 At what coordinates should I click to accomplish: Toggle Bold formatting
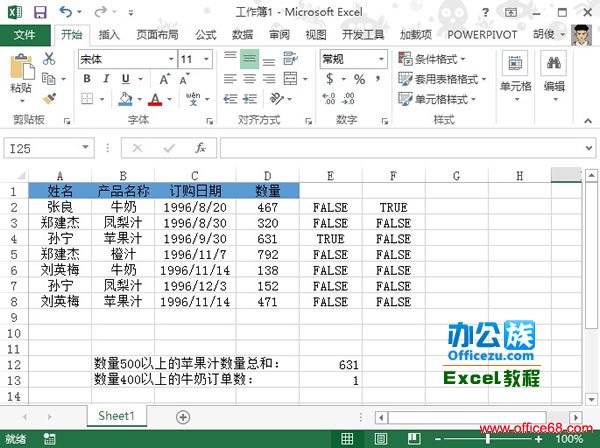87,79
